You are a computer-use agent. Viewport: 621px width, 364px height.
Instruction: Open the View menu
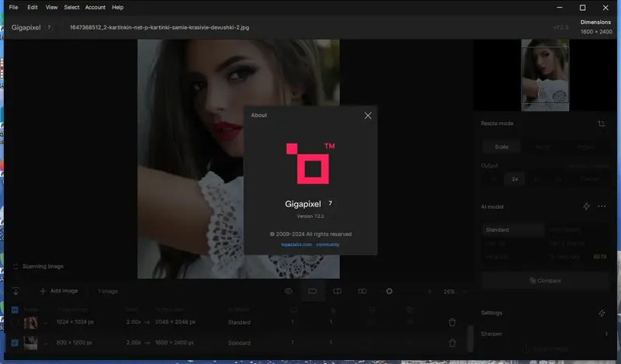(x=51, y=7)
